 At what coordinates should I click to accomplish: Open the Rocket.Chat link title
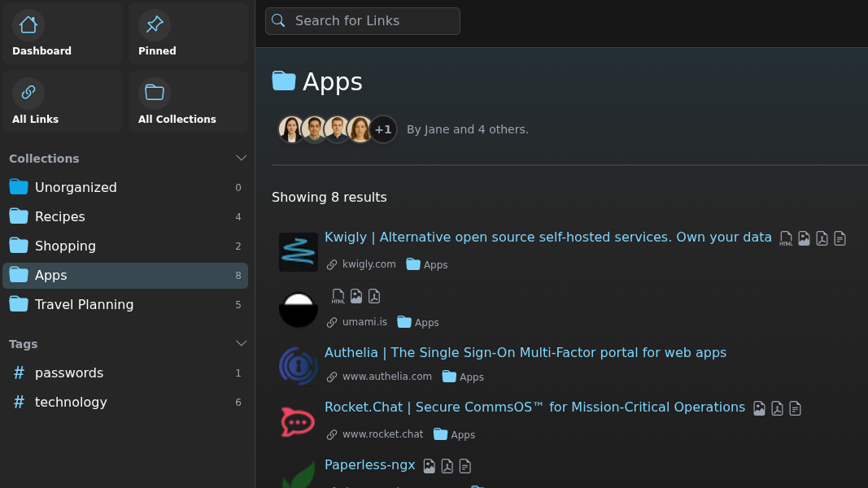534,407
